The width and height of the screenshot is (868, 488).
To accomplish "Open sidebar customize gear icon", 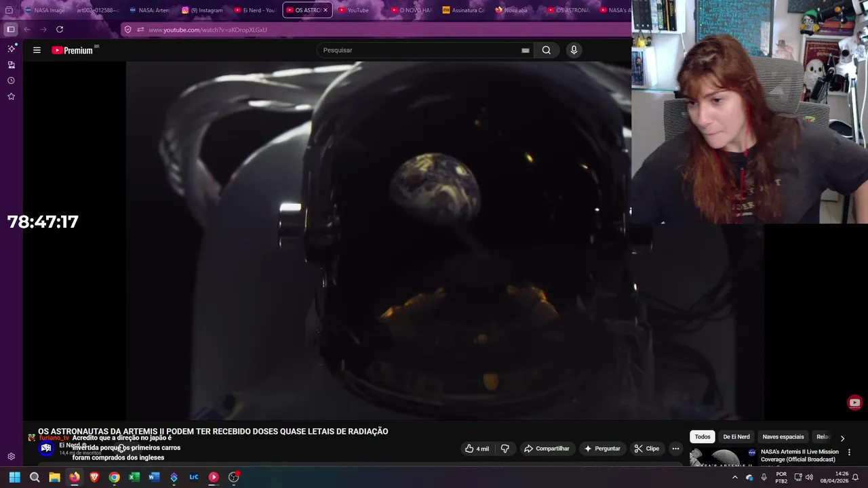I will pos(11,457).
